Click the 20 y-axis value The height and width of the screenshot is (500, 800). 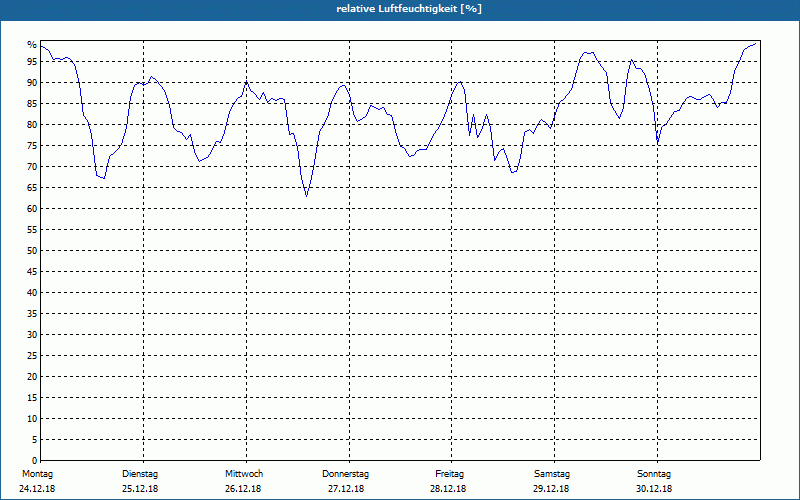[x=32, y=377]
